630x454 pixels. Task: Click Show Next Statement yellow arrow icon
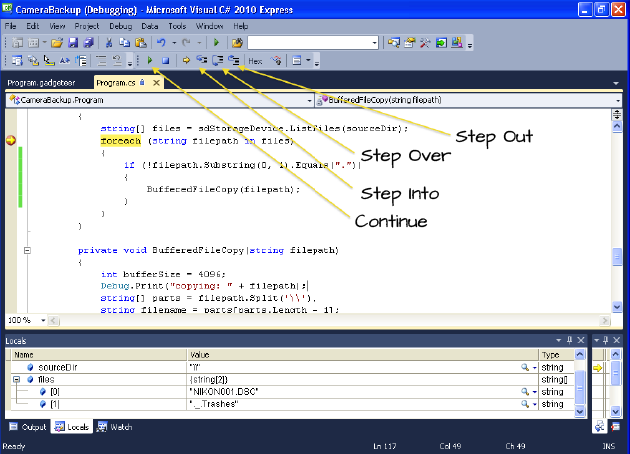coord(186,61)
